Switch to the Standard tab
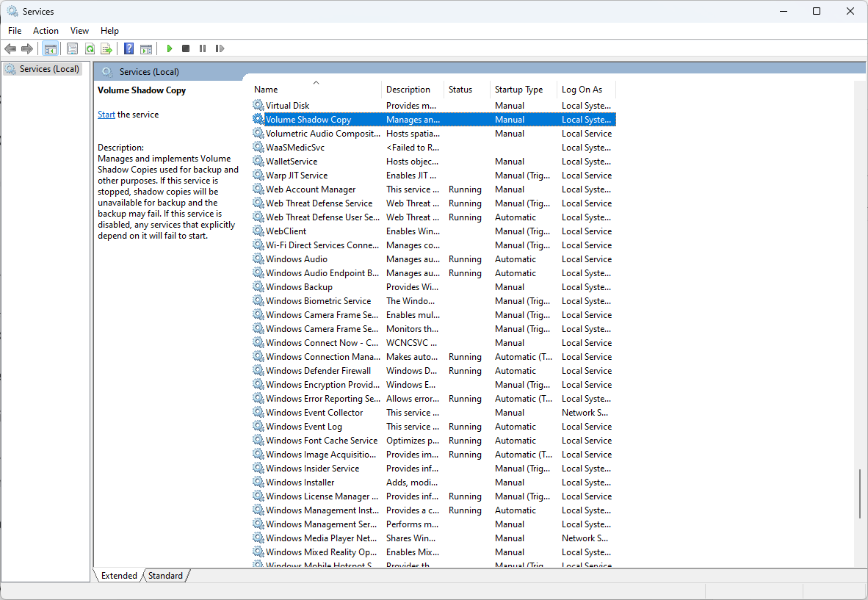 point(165,576)
